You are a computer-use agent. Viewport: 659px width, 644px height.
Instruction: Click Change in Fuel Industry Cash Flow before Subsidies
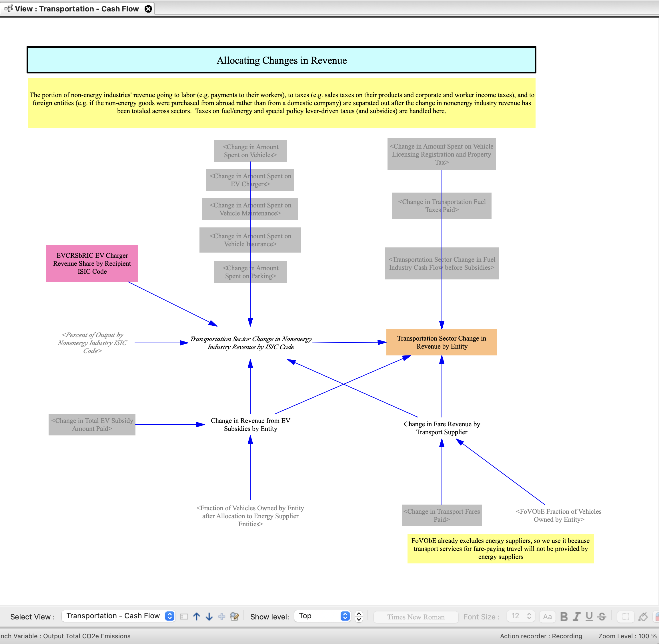click(442, 263)
